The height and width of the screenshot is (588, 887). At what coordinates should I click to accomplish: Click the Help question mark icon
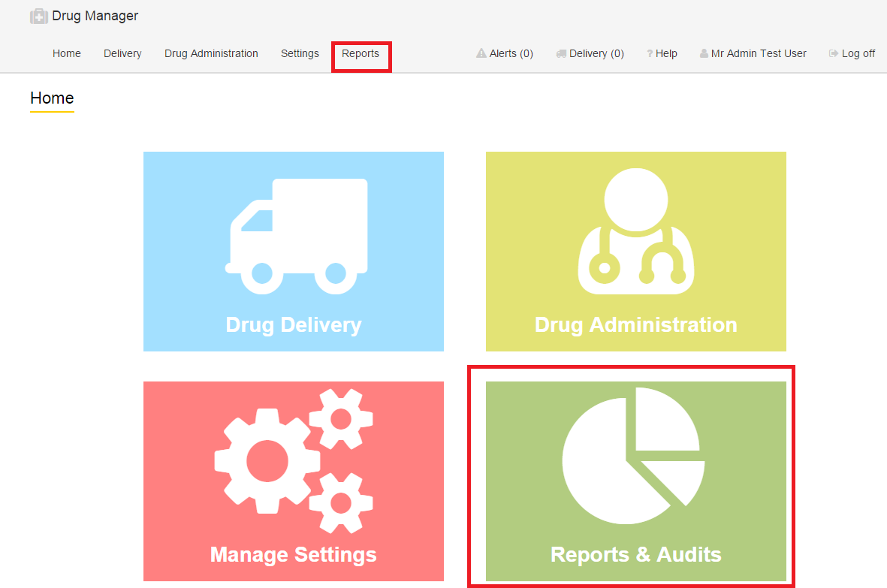[650, 54]
